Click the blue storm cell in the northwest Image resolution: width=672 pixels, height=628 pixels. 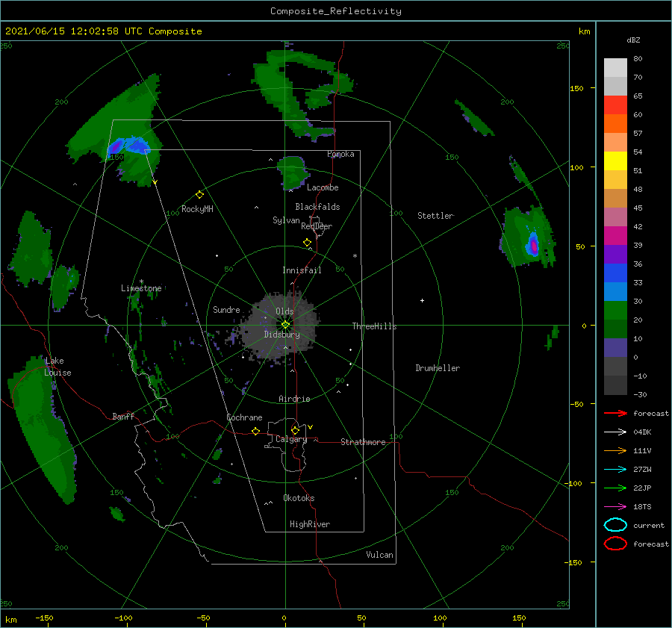pos(128,146)
